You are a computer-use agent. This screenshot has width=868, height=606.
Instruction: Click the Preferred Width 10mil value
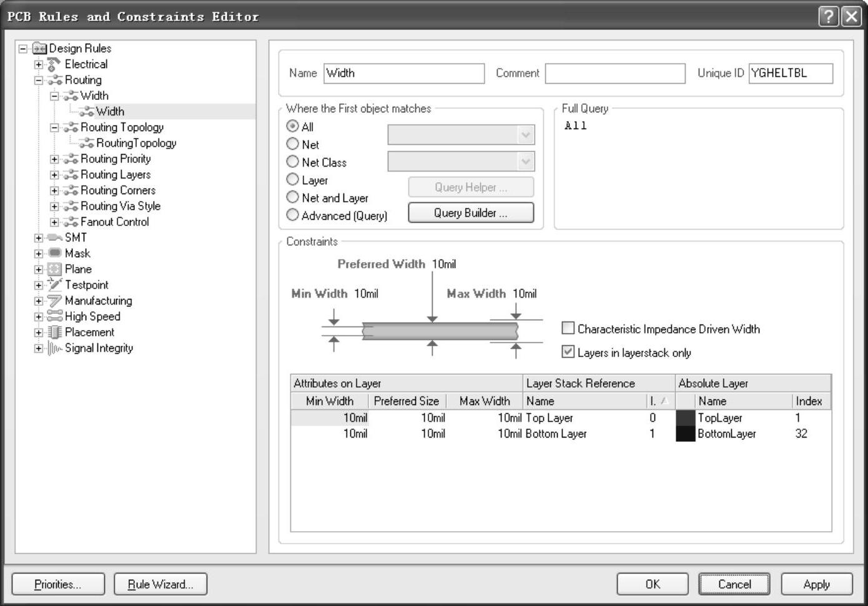444,264
